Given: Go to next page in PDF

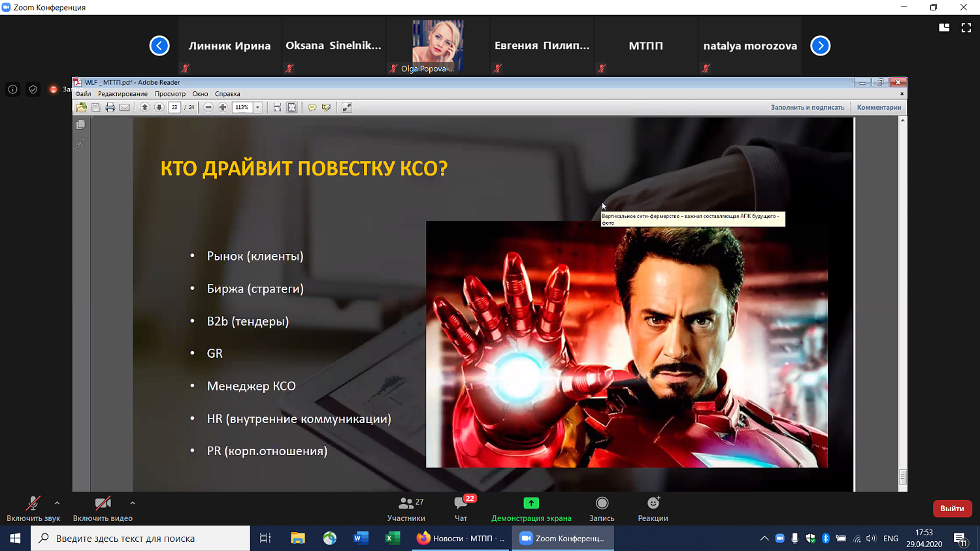Looking at the screenshot, I should (x=159, y=107).
